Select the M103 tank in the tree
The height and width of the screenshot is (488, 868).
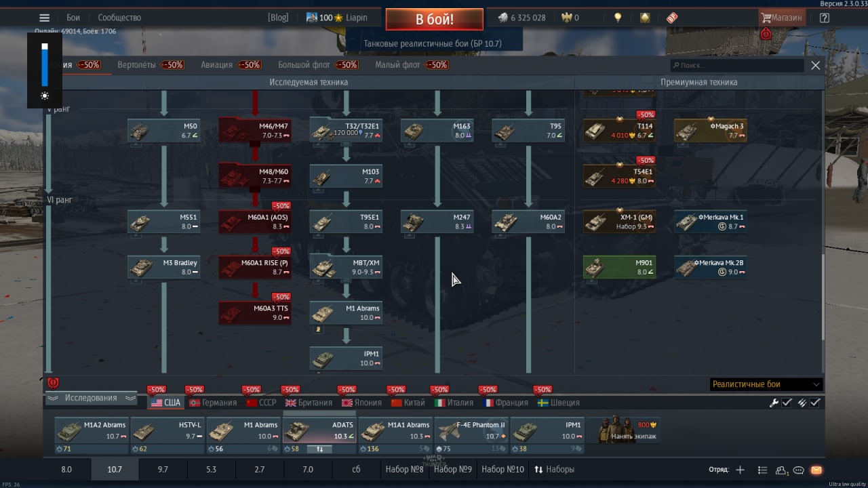346,176
